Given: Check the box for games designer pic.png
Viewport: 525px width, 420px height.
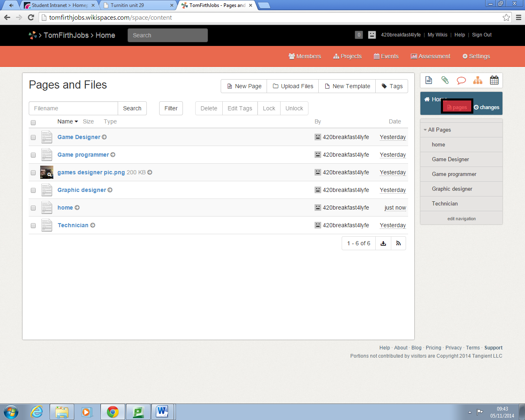Looking at the screenshot, I should pos(33,173).
